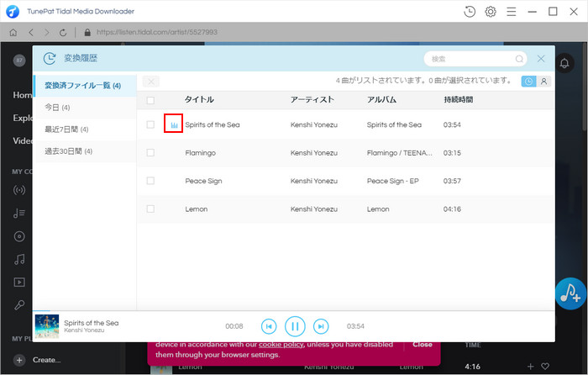588x375 pixels.
Task: Open the hamburger menu in title bar
Action: tap(511, 12)
